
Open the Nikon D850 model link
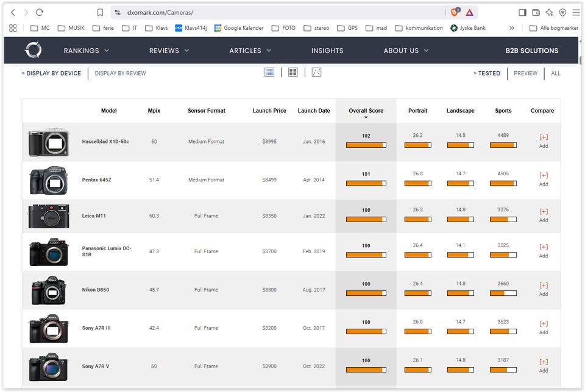pyautogui.click(x=95, y=290)
